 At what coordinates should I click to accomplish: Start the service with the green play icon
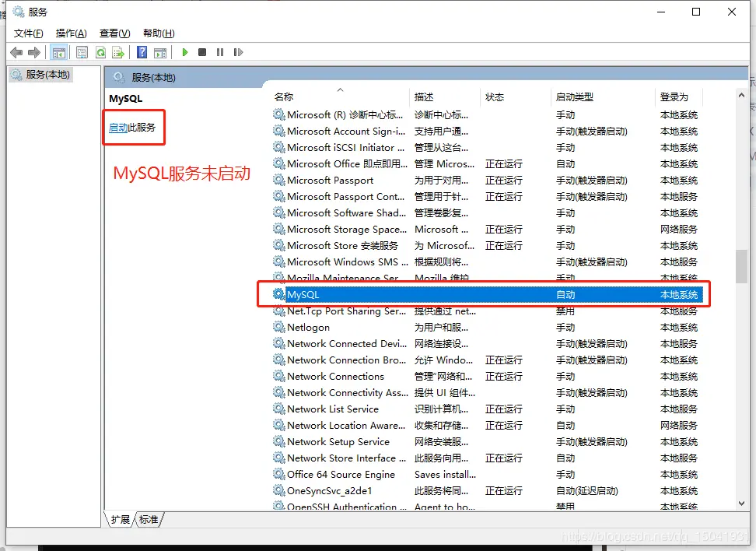click(184, 52)
